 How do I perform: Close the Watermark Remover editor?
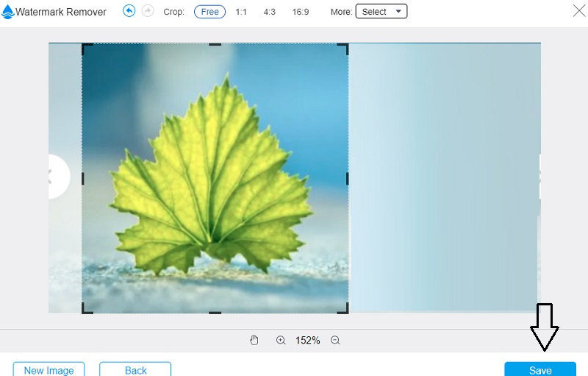click(578, 11)
